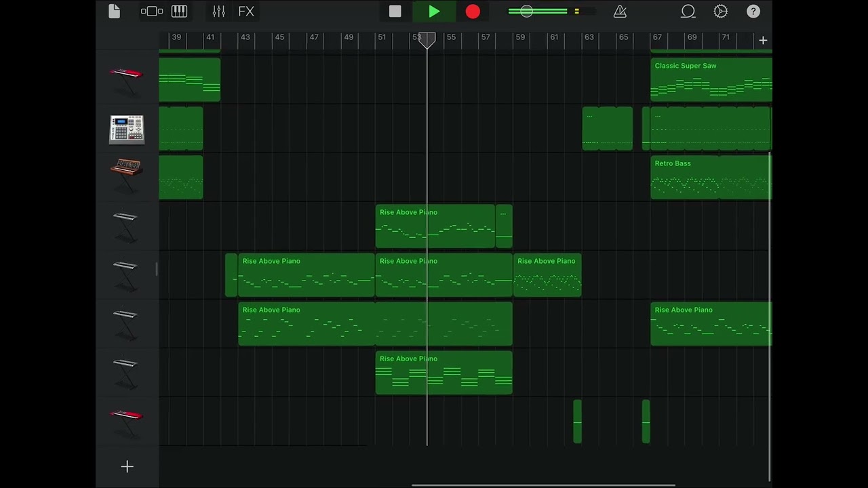Open the loop browser icon

click(688, 12)
